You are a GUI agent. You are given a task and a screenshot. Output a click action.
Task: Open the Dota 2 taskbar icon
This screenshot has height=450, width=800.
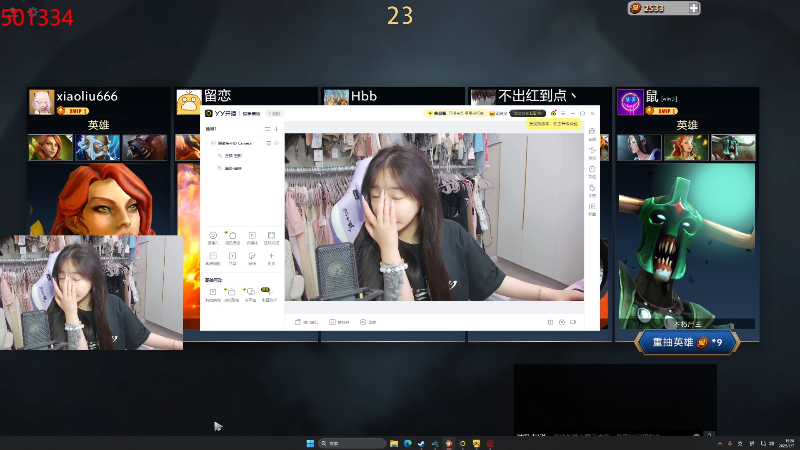pos(490,443)
